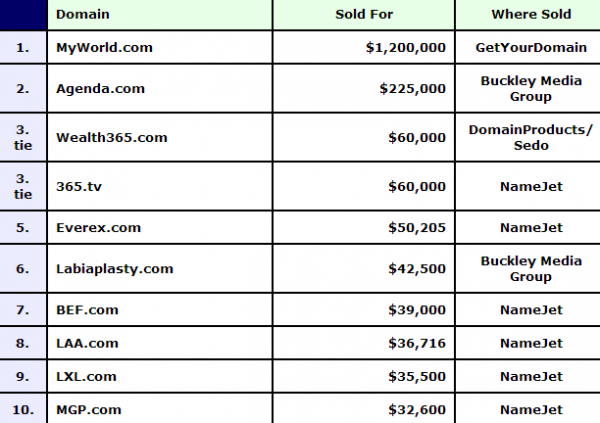Screen dimensions: 600x423
Task: Click the Everex.com domain name
Action: [x=98, y=227]
